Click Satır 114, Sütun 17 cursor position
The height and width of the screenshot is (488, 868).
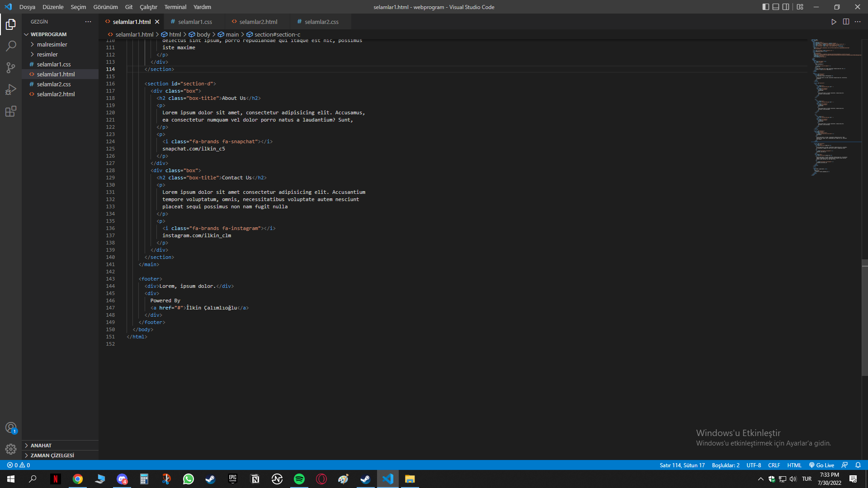[x=682, y=465]
